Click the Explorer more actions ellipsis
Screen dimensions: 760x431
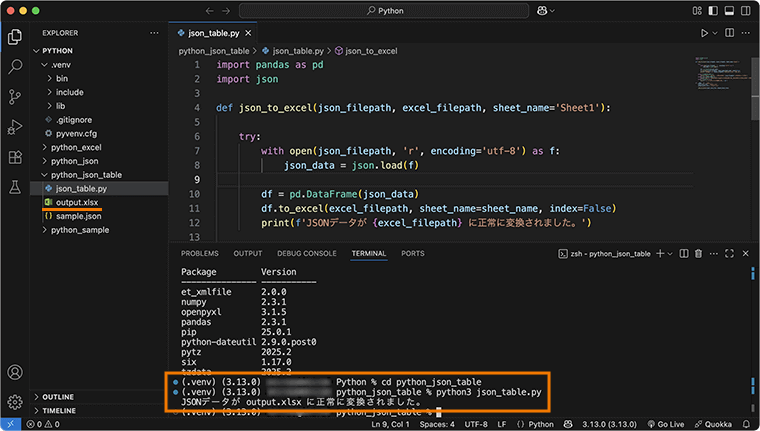tap(154, 33)
